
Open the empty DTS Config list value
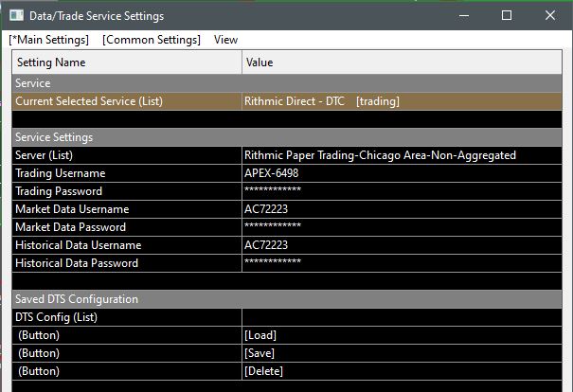click(x=402, y=317)
